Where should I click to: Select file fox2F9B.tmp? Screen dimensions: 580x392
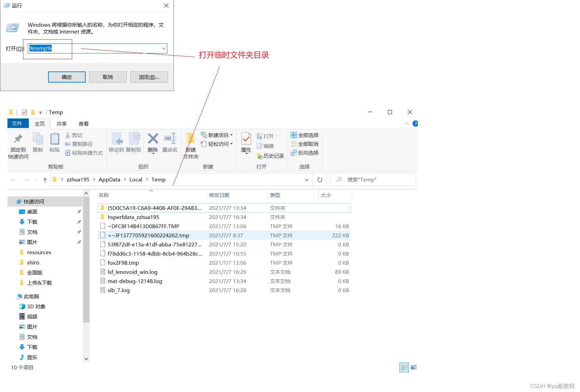pos(224,263)
